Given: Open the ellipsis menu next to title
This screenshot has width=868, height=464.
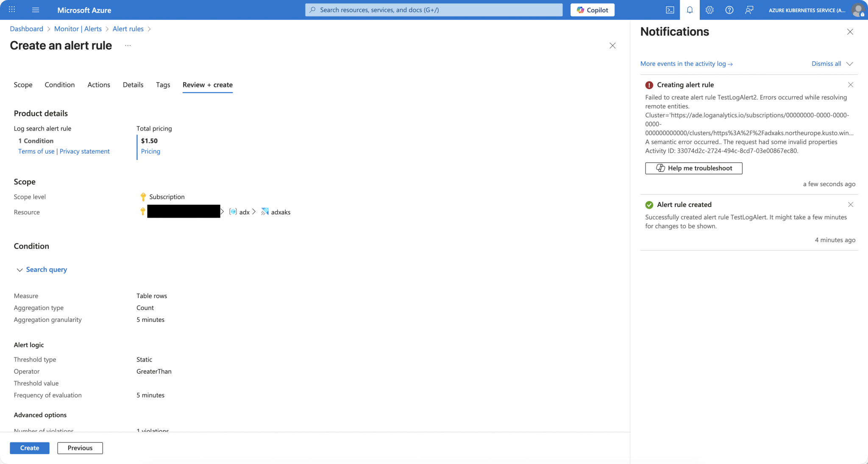Looking at the screenshot, I should pos(128,45).
